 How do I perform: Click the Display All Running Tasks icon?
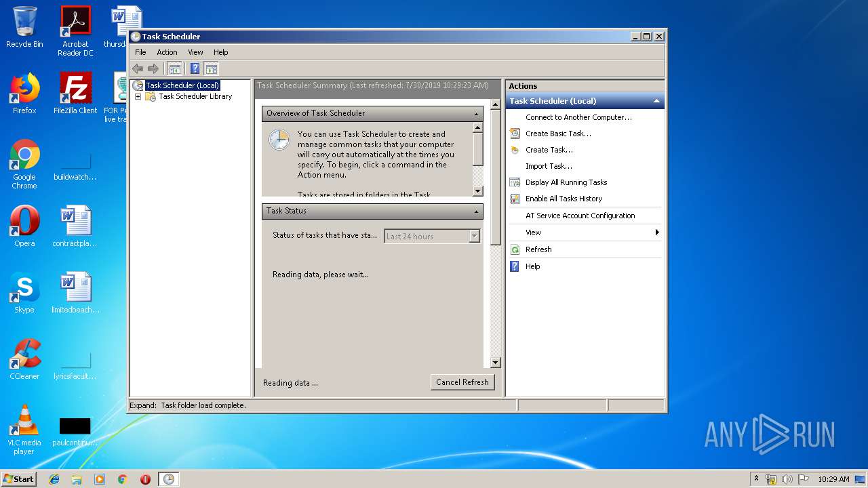click(515, 182)
